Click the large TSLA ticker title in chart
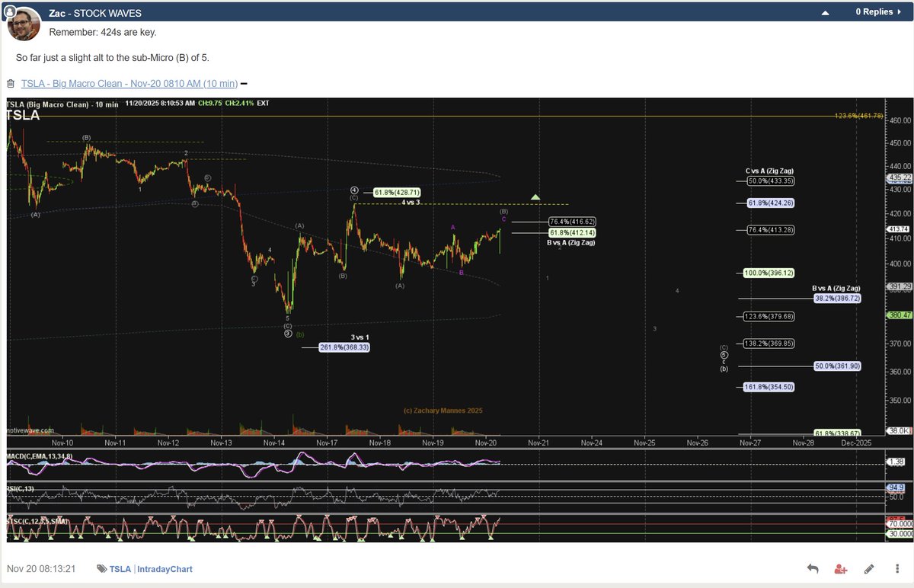Viewport: 914px width, 588px height. click(23, 116)
